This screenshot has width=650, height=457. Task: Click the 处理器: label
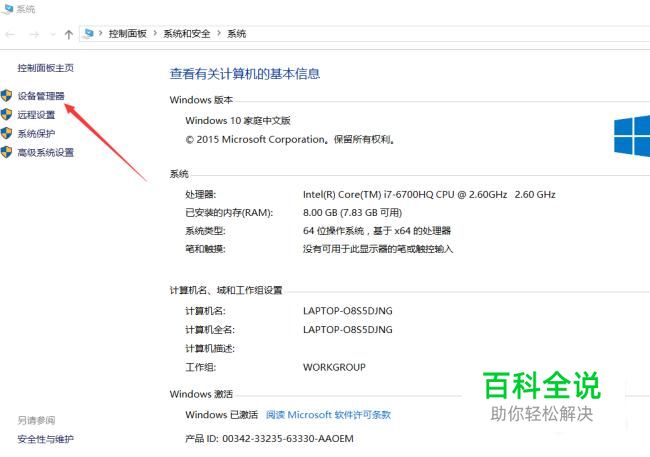(201, 194)
